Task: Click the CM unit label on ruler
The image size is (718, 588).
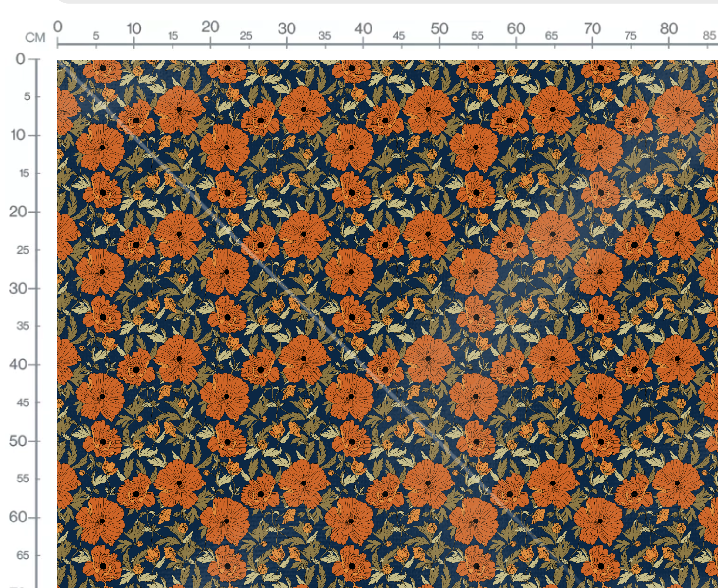Action: [35, 38]
